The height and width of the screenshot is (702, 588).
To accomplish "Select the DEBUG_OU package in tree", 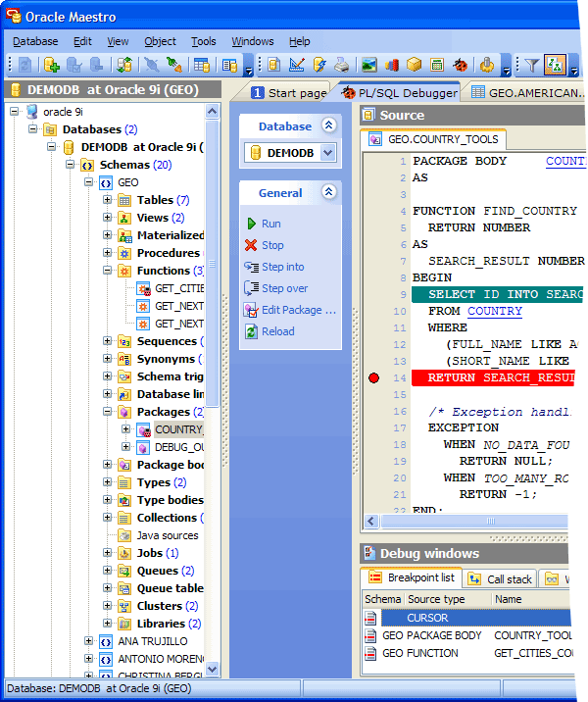I will tap(179, 447).
